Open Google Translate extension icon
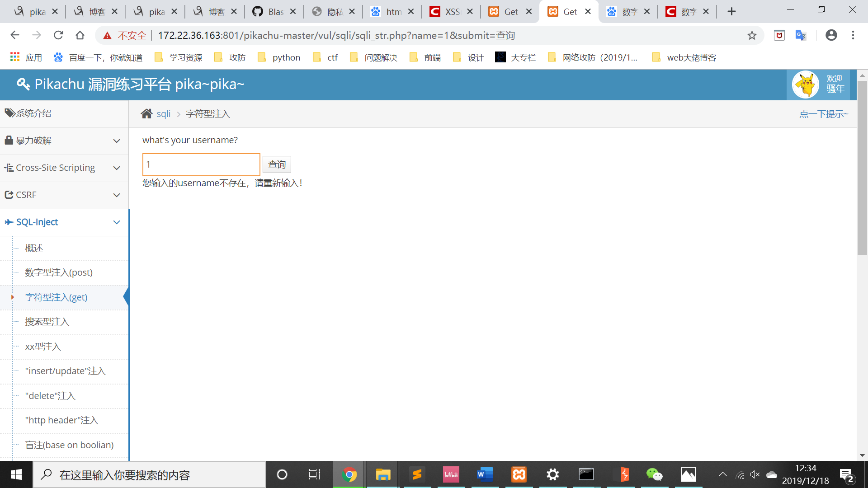This screenshot has height=488, width=868. 801,35
